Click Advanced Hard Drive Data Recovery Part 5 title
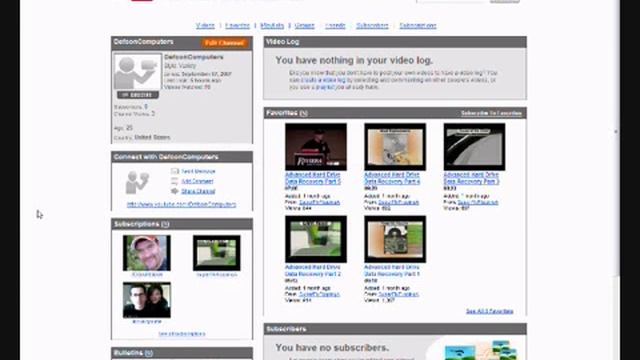Image resolution: width=640 pixels, height=360 pixels. 313,178
